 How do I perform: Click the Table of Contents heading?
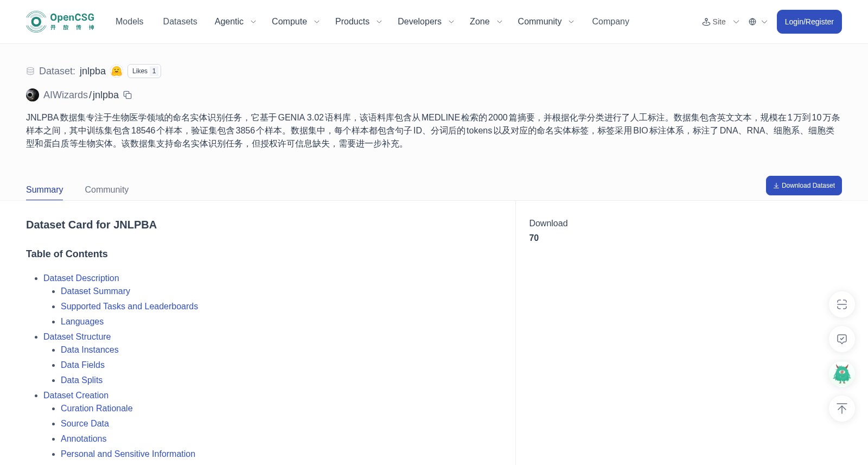67,254
